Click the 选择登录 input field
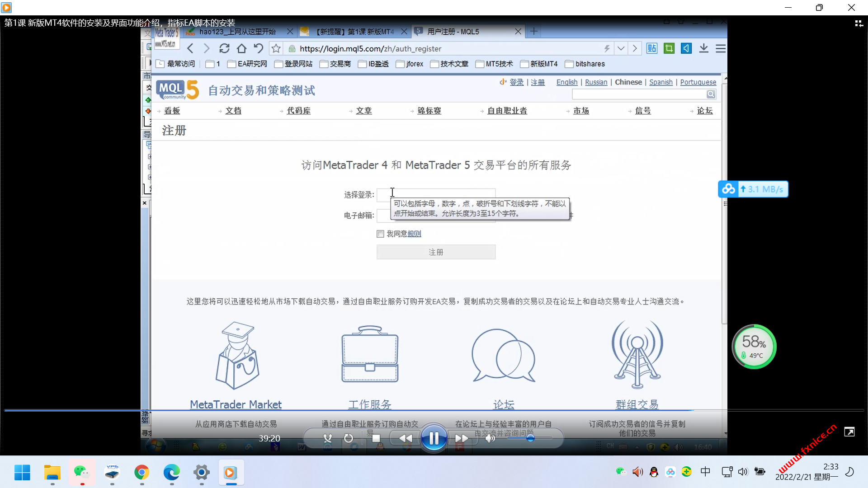The width and height of the screenshot is (868, 488). click(x=436, y=194)
